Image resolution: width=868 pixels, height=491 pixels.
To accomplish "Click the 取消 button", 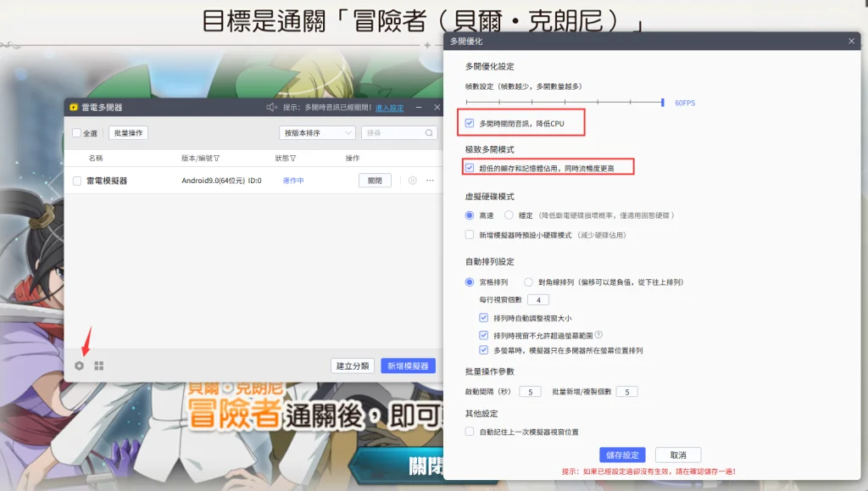I will click(678, 455).
